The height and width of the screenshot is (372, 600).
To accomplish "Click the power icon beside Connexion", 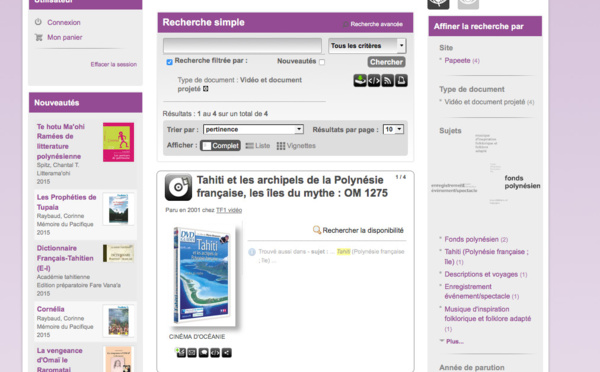I will 38,22.
